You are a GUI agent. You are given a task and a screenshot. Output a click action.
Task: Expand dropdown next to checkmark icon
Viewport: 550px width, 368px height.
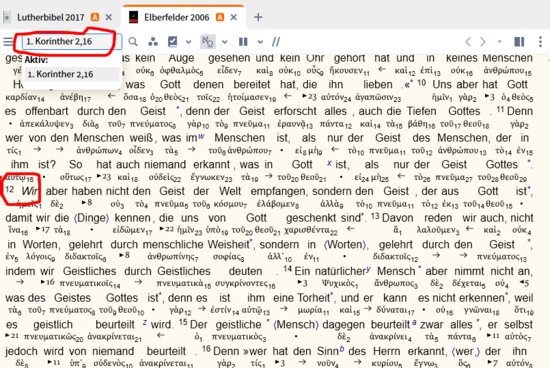pyautogui.click(x=189, y=42)
